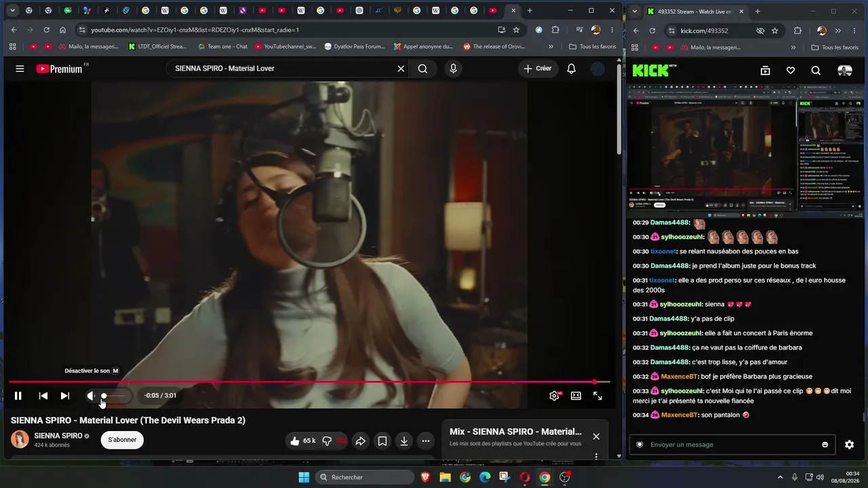Go back in the YouTube browser window
Screen dimensions: 868x488
[14, 30]
